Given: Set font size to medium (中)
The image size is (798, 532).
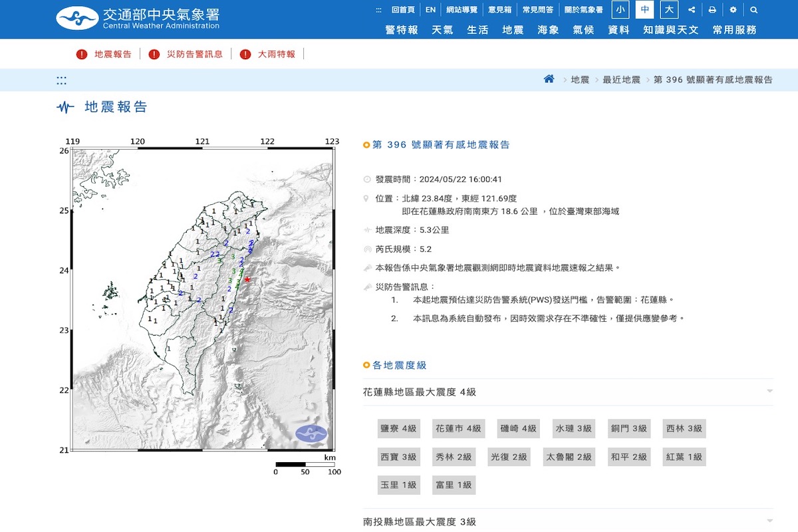Looking at the screenshot, I should (644, 10).
